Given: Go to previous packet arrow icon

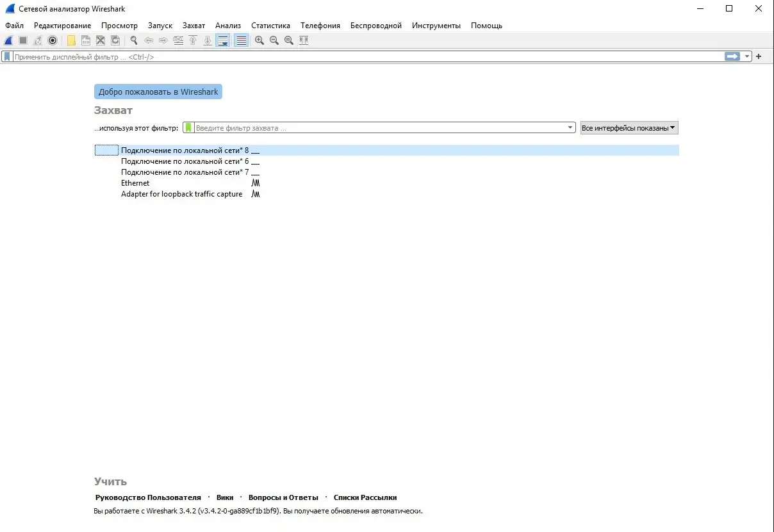Looking at the screenshot, I should pos(149,40).
